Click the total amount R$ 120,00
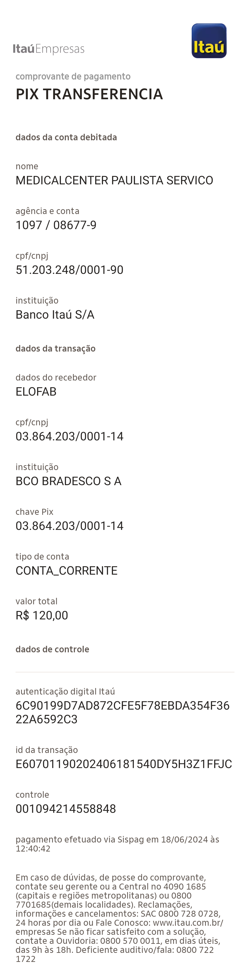This screenshot has width=250, height=980. pyautogui.click(x=42, y=615)
